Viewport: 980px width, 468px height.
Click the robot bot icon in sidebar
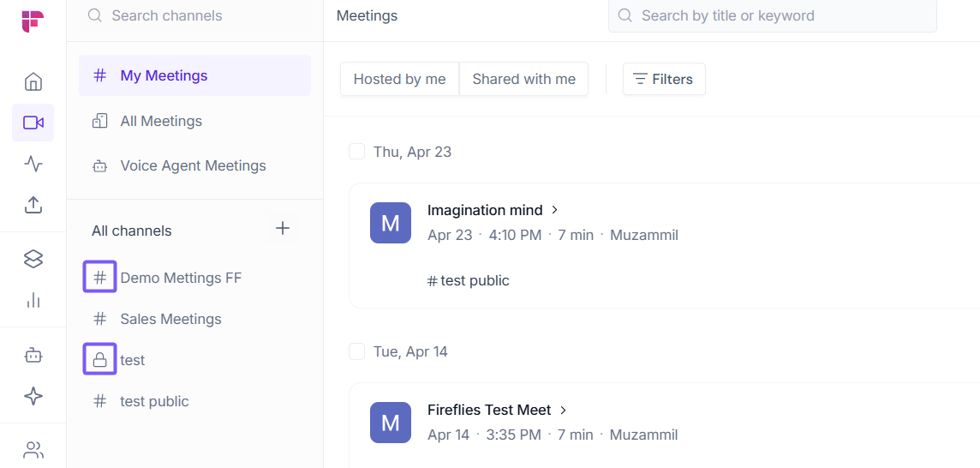[33, 355]
